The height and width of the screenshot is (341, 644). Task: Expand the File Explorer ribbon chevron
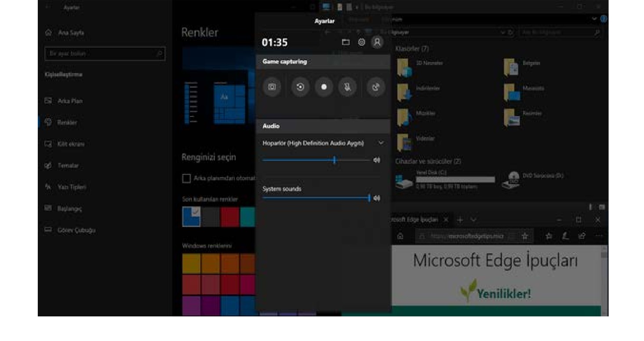(x=594, y=19)
